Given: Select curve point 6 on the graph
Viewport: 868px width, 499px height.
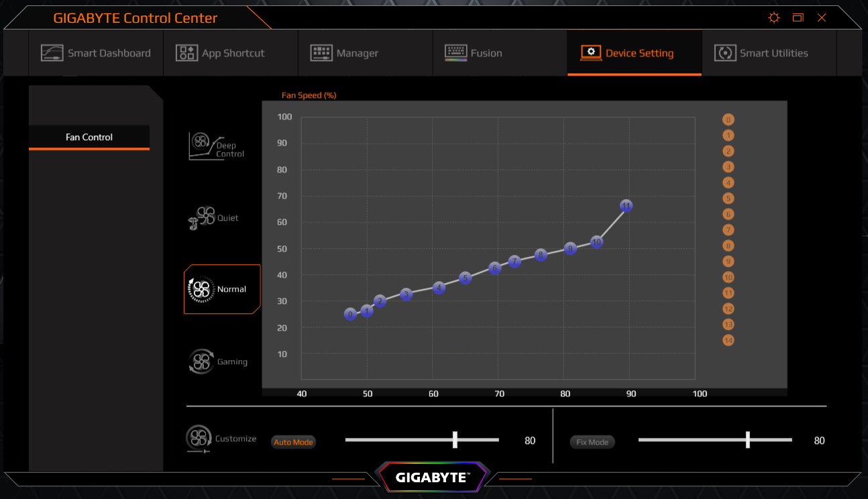Looking at the screenshot, I should [495, 268].
